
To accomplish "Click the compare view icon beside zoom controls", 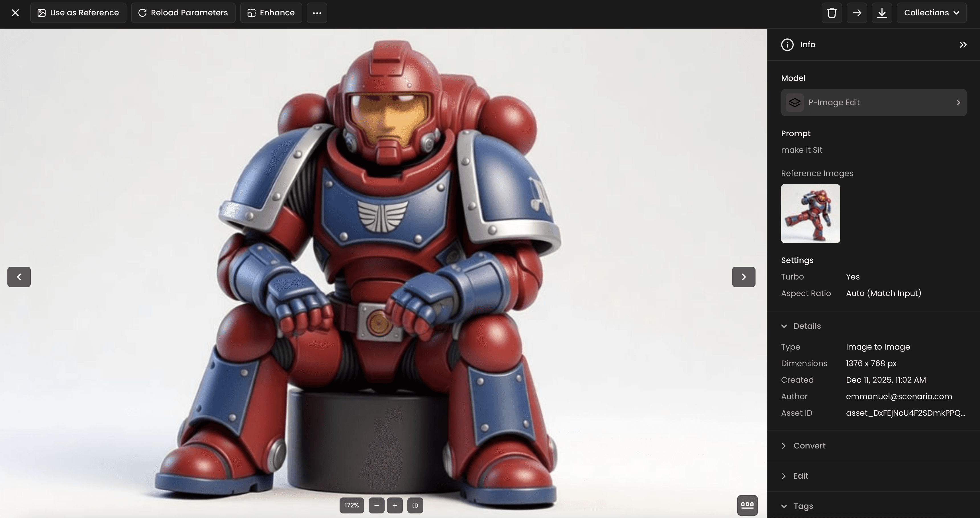I will point(415,505).
